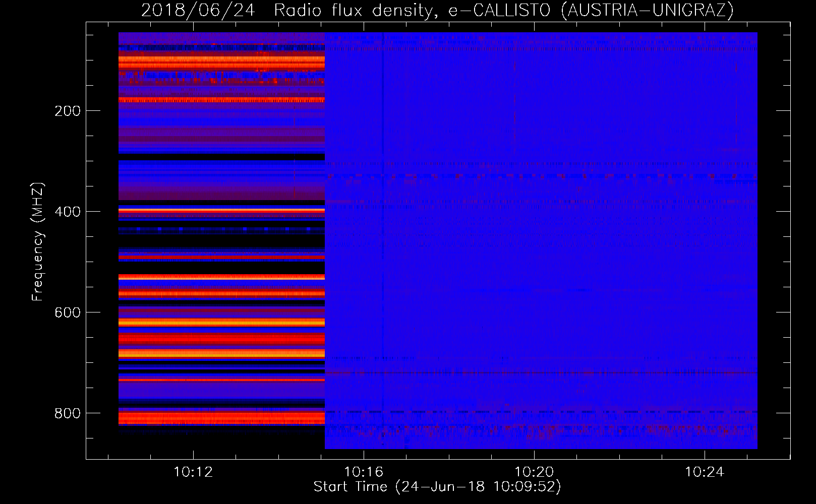Select the 'Frequency (MHZ)' axis label
The height and width of the screenshot is (504, 816).
tap(38, 242)
